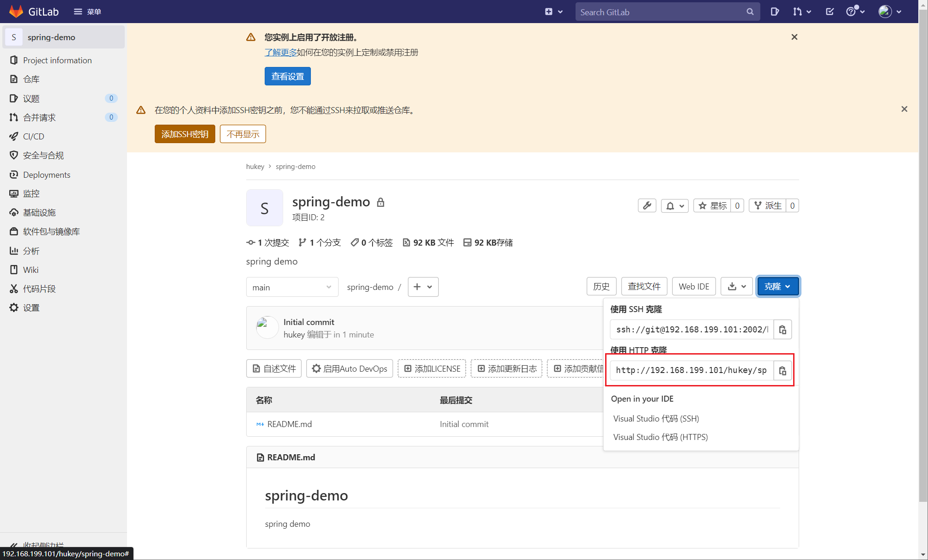
Task: Open the 92 KB 文件 link
Action: click(x=428, y=242)
